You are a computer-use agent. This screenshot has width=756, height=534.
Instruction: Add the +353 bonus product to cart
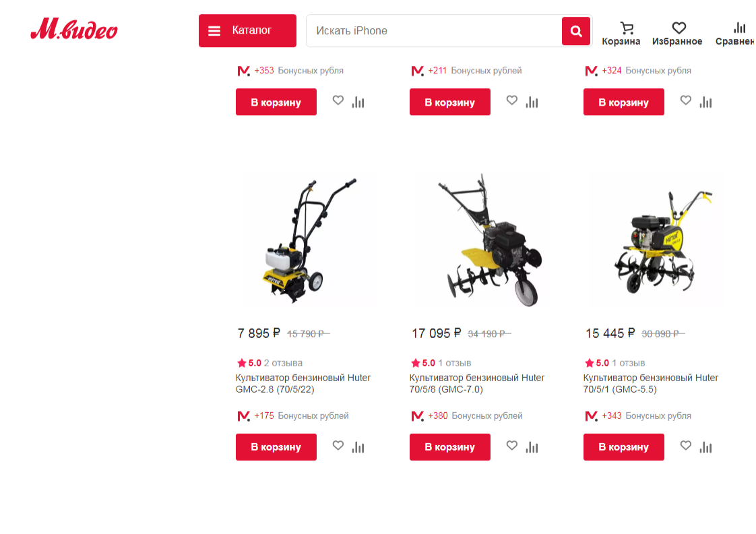[276, 102]
